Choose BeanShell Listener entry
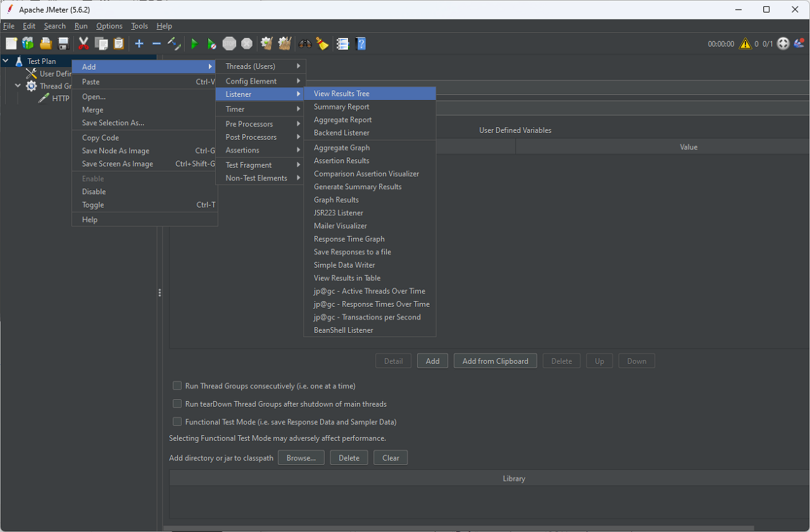810x532 pixels. click(370, 330)
